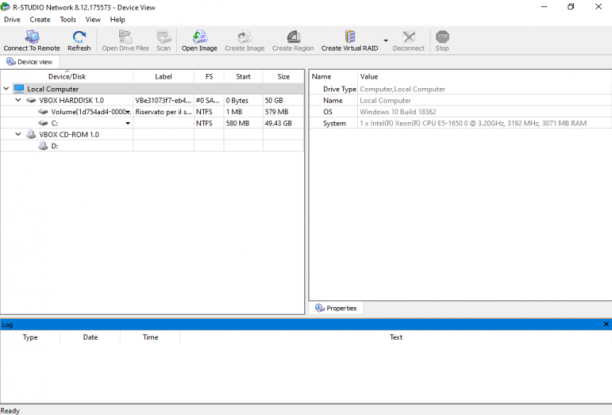Viewport: 612px width, 415px height.
Task: Click the Size column header
Action: pyautogui.click(x=283, y=77)
